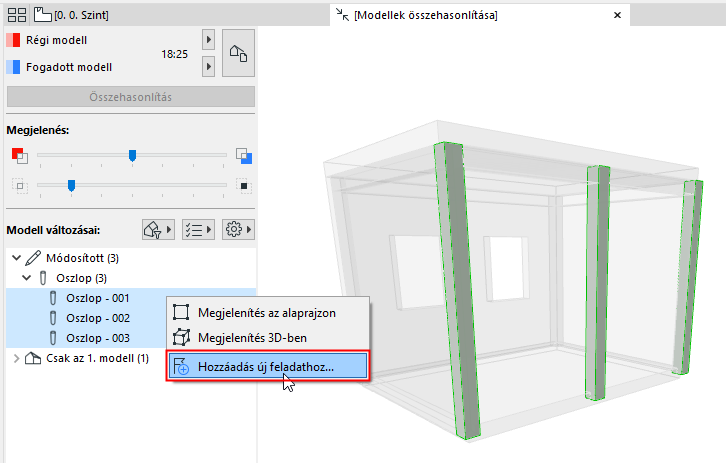Click the column icon beside Oszlop - 003
The width and height of the screenshot is (726, 463).
(x=53, y=338)
